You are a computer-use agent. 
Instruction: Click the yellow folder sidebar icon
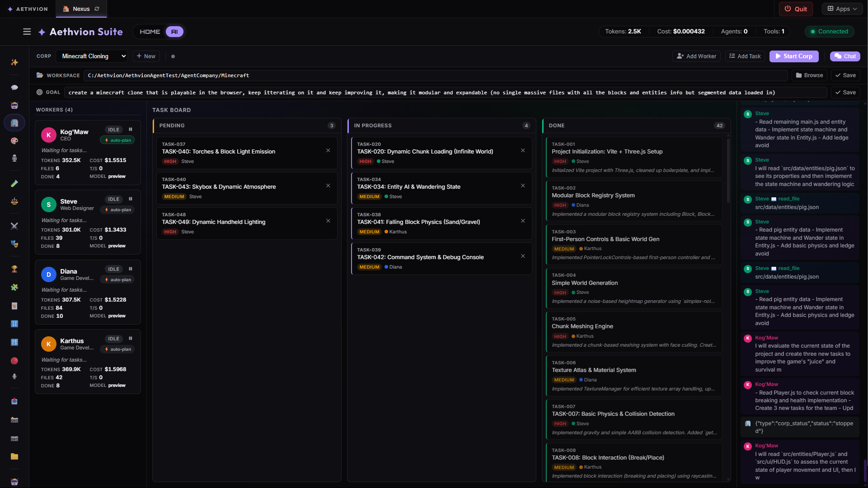tap(14, 456)
